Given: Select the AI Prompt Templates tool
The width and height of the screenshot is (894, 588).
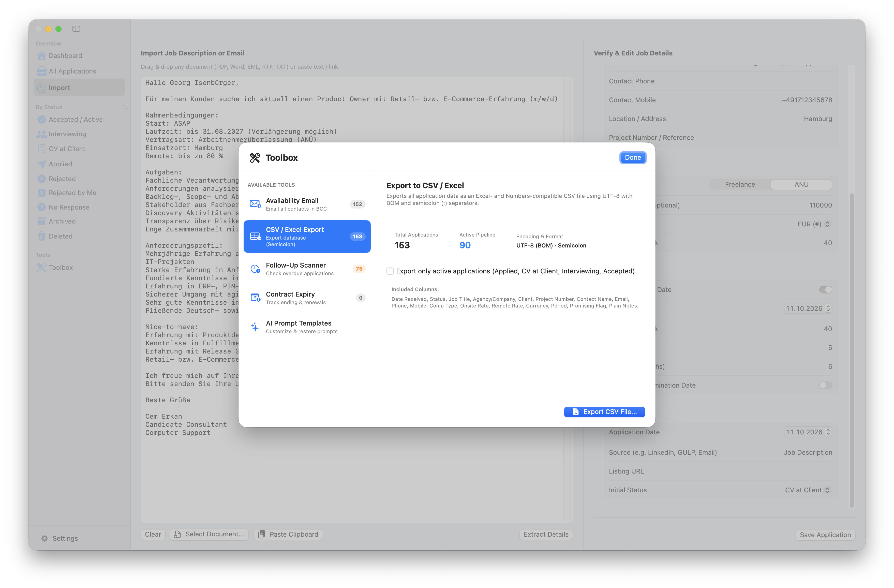Looking at the screenshot, I should coord(307,327).
